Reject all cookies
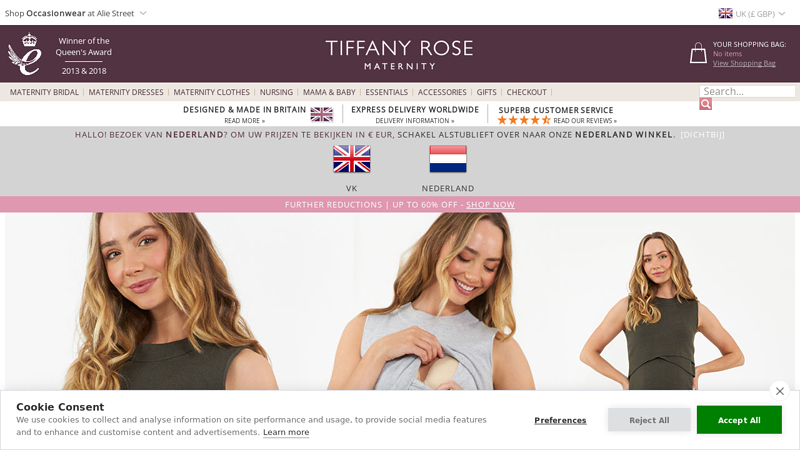Viewport: 800px width, 450px height. point(649,420)
